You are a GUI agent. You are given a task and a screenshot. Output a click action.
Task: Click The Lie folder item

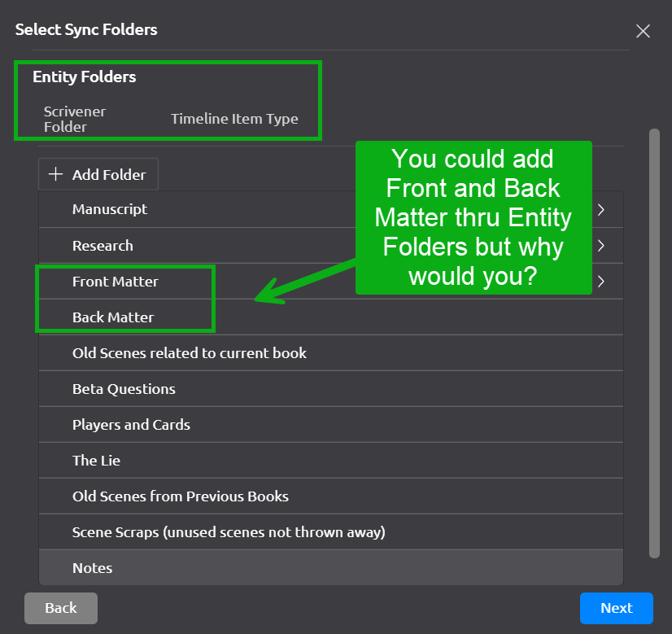coord(96,461)
